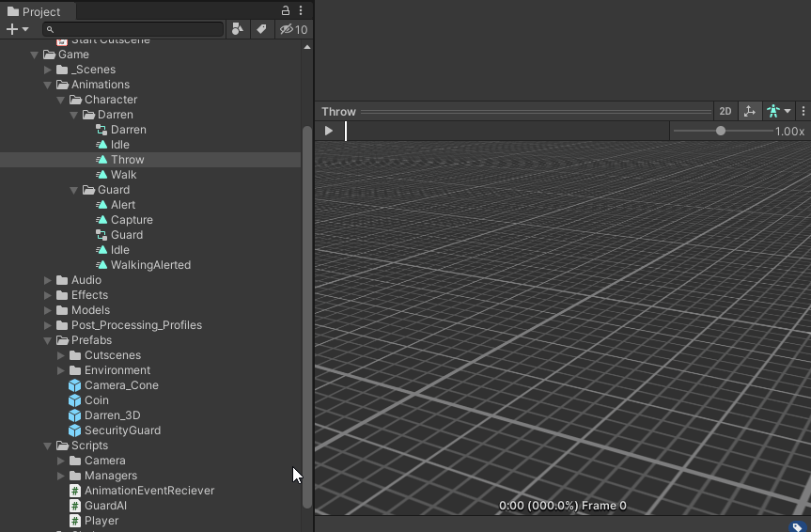
Task: Expand the Effects folder
Action: pos(48,295)
